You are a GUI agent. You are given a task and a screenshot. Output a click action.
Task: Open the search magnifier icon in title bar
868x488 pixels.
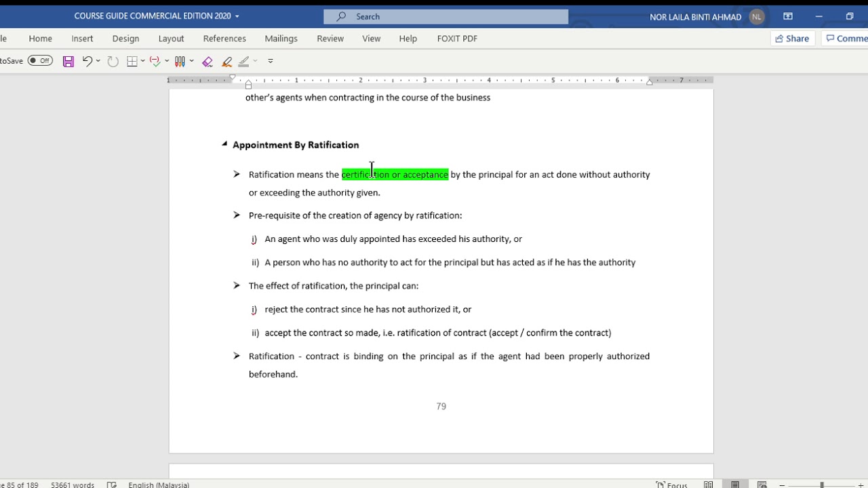coord(341,16)
